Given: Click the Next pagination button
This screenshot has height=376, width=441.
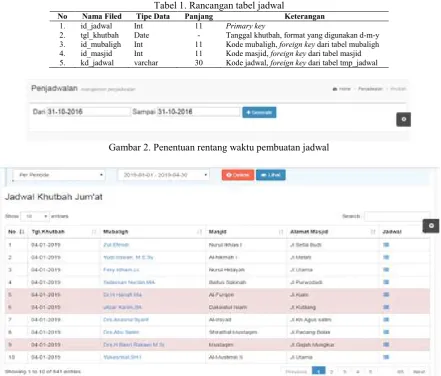Looking at the screenshot, I should (x=419, y=372).
